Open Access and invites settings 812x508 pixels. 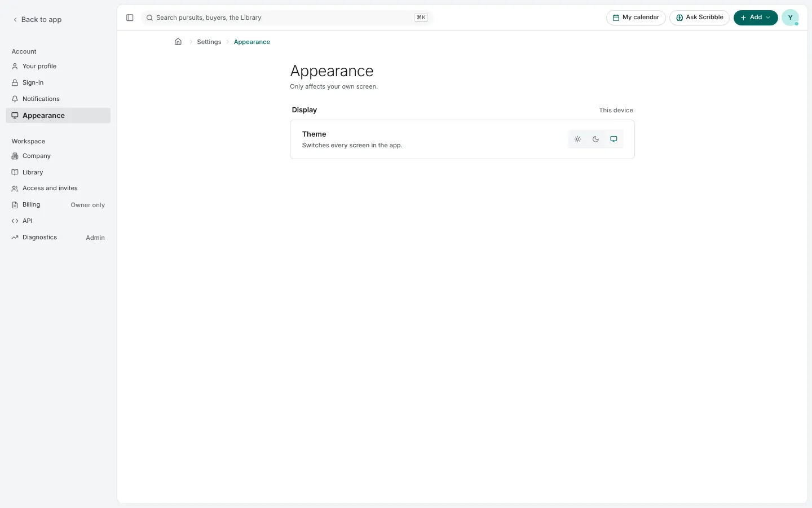click(x=58, y=189)
